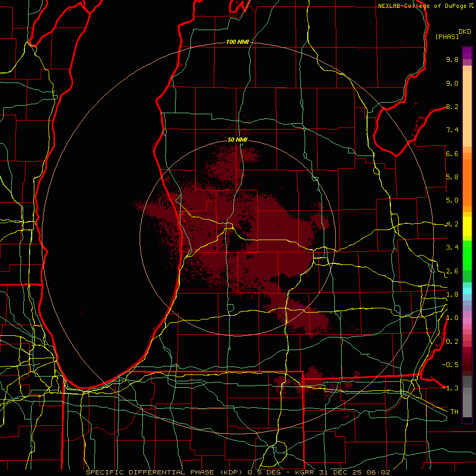The width and height of the screenshot is (476, 476).
Task: Select the 0.5 DEG elevation text
Action: [x=266, y=472]
